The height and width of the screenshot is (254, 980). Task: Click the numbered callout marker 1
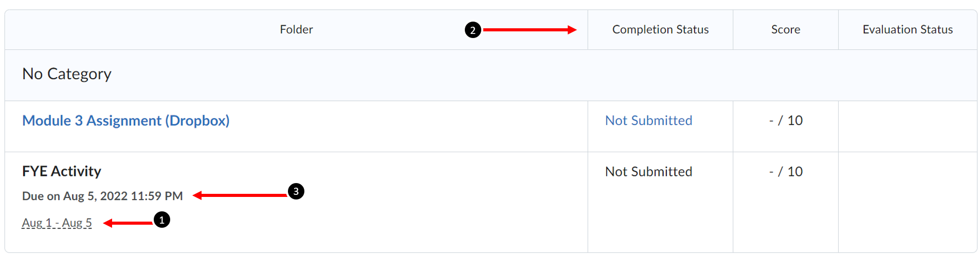coord(161,220)
